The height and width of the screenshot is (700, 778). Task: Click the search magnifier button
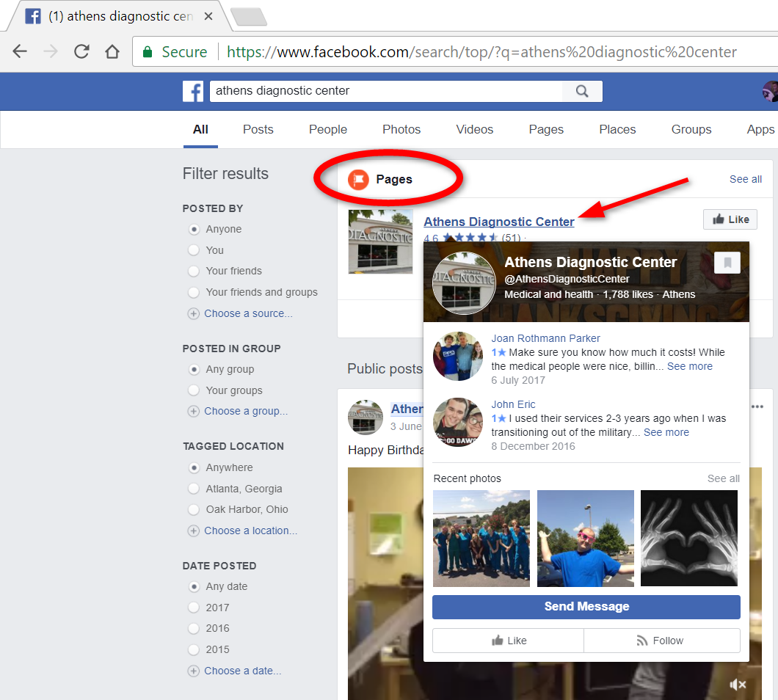[x=582, y=91]
